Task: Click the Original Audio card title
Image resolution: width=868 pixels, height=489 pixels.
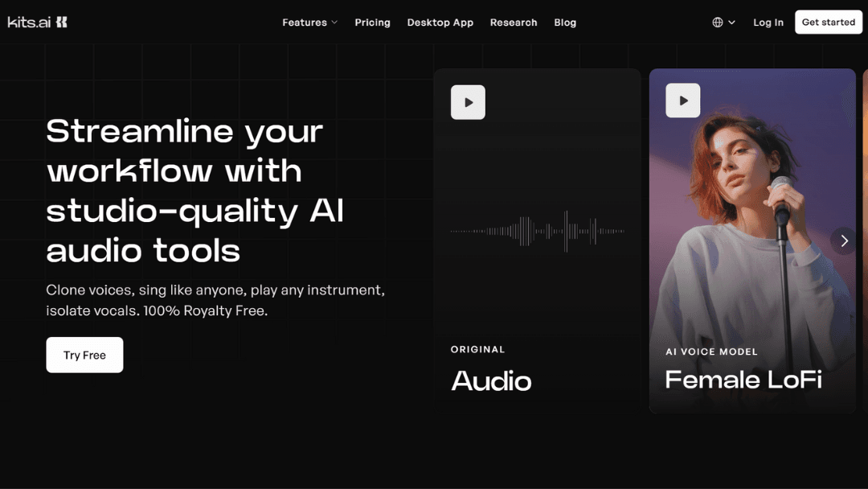Action: coord(491,380)
